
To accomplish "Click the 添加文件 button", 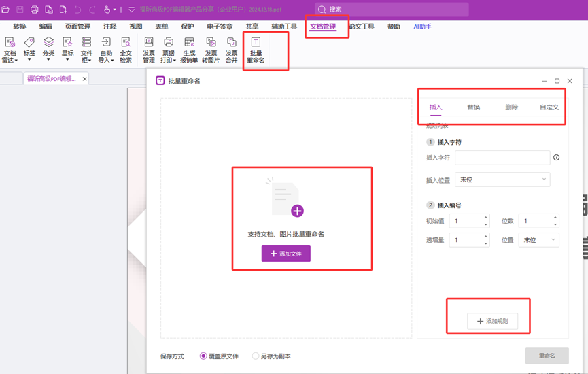I will (x=286, y=254).
